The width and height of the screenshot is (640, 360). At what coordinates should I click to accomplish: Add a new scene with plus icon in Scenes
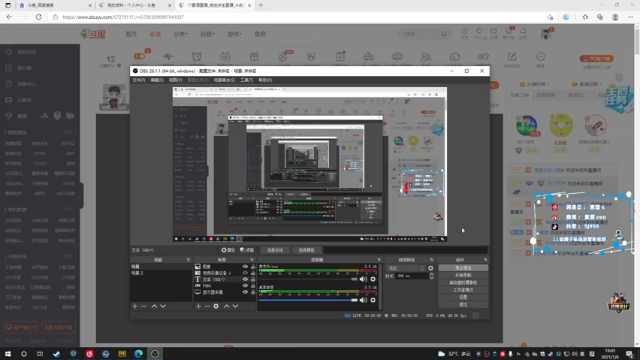click(135, 306)
